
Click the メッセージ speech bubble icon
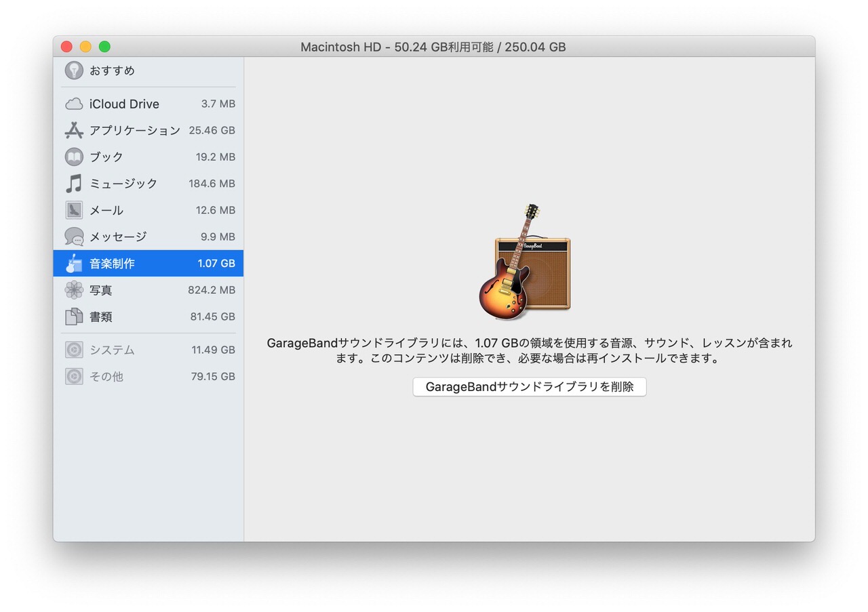tap(74, 237)
